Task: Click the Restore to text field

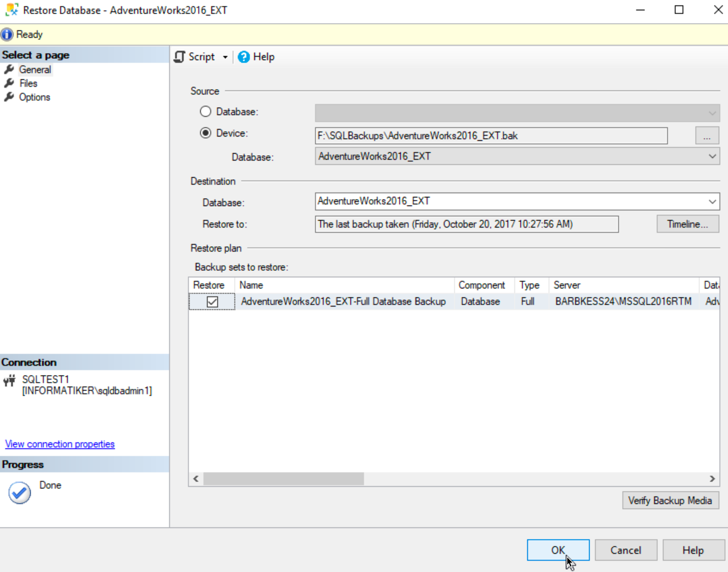Action: 466,224
